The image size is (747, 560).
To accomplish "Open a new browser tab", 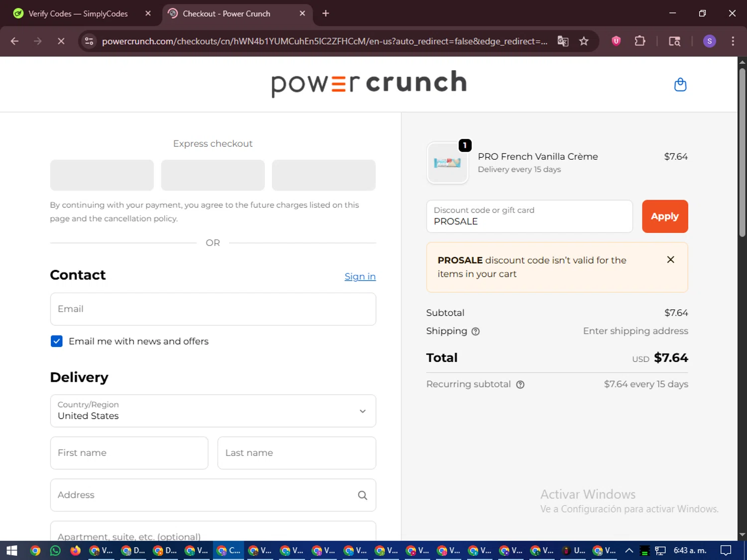I will click(x=326, y=13).
